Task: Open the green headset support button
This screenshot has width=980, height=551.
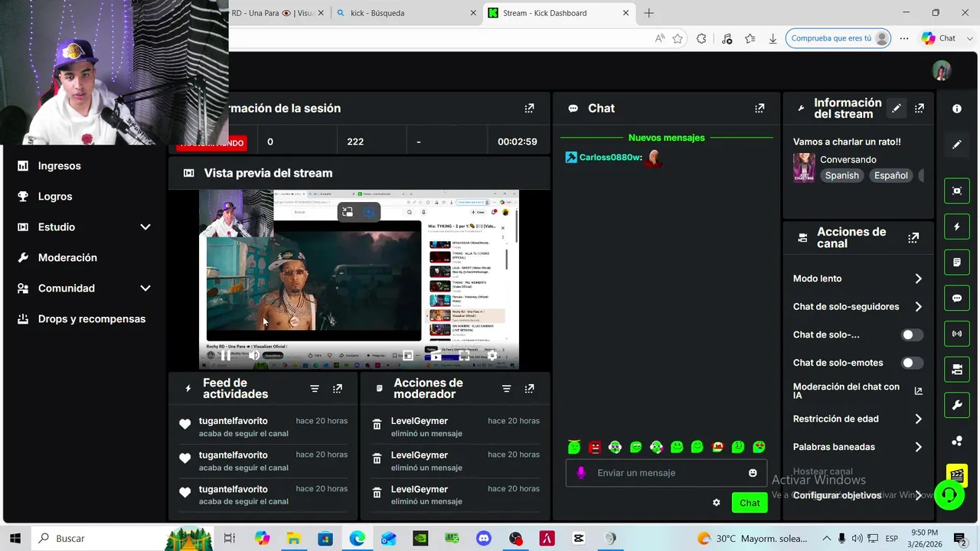Action: pyautogui.click(x=949, y=495)
